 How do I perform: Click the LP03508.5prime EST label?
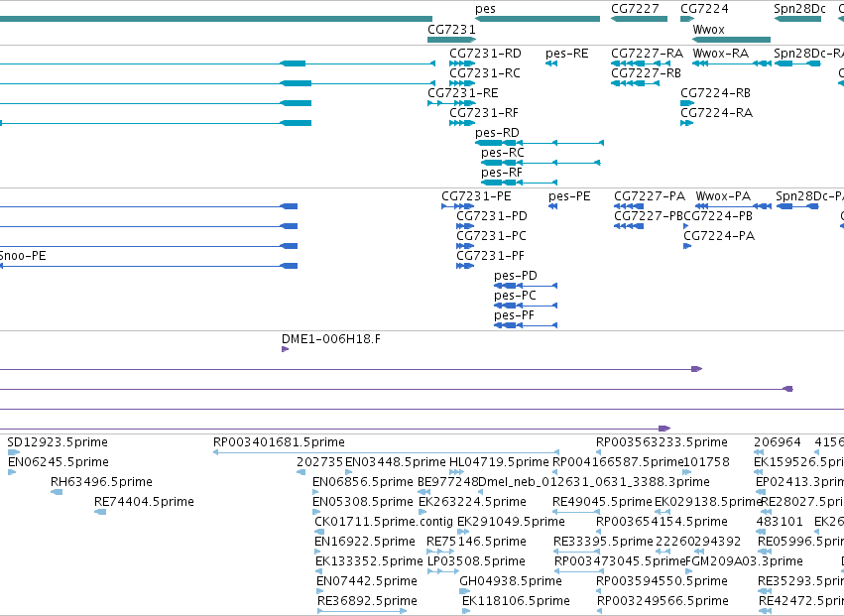(x=476, y=561)
